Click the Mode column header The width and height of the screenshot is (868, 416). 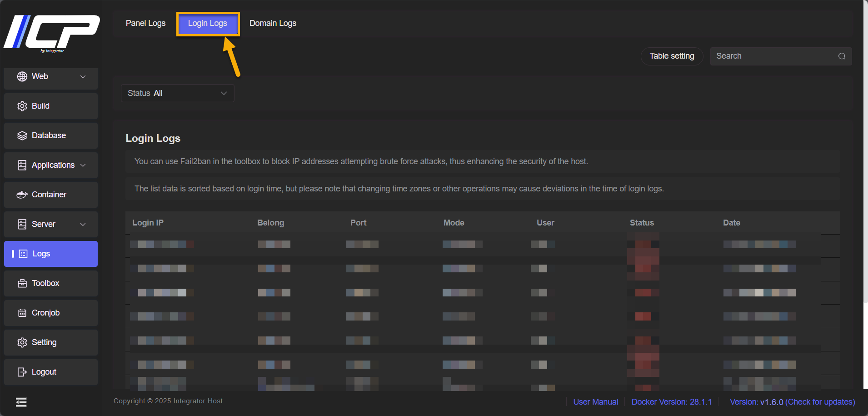[454, 223]
